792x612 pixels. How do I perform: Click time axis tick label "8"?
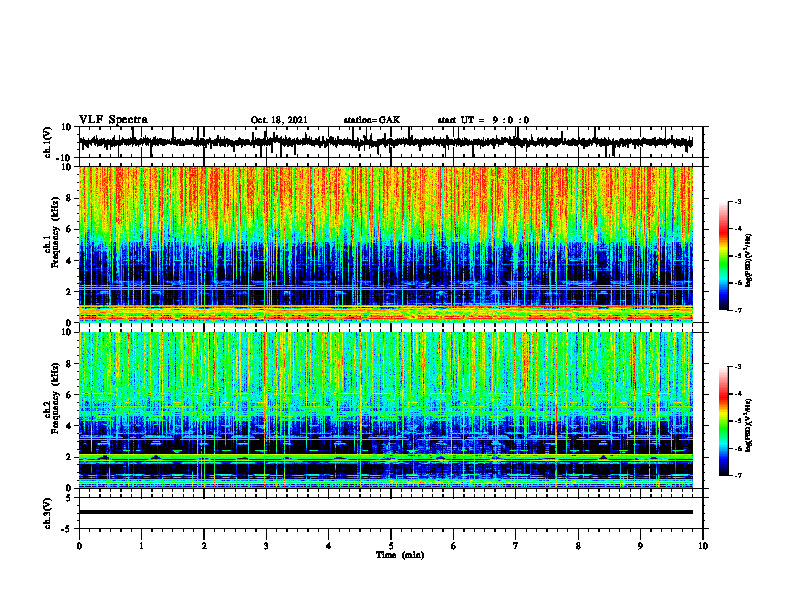(578, 546)
